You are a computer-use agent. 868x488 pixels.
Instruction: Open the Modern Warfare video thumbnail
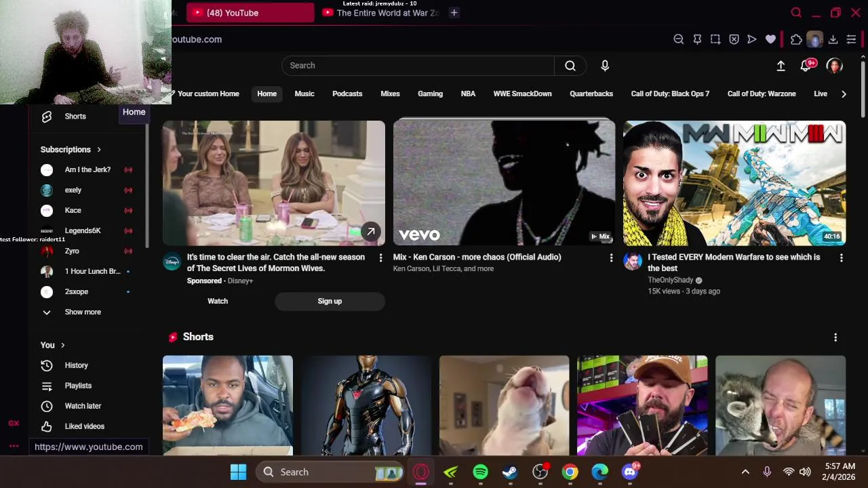click(734, 183)
